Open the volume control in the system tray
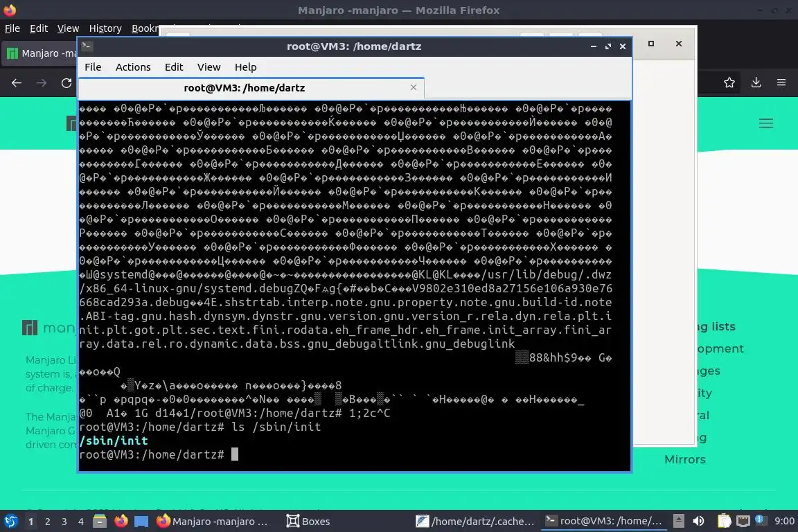 click(699, 521)
